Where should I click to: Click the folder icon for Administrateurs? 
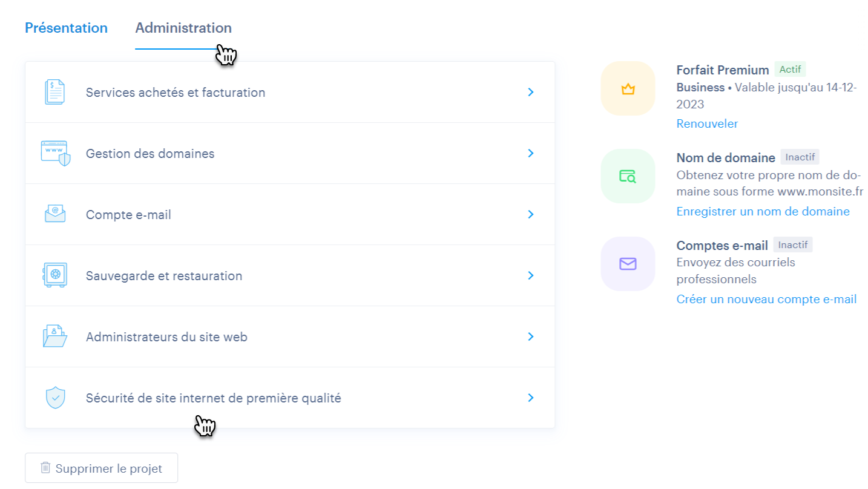click(x=55, y=336)
